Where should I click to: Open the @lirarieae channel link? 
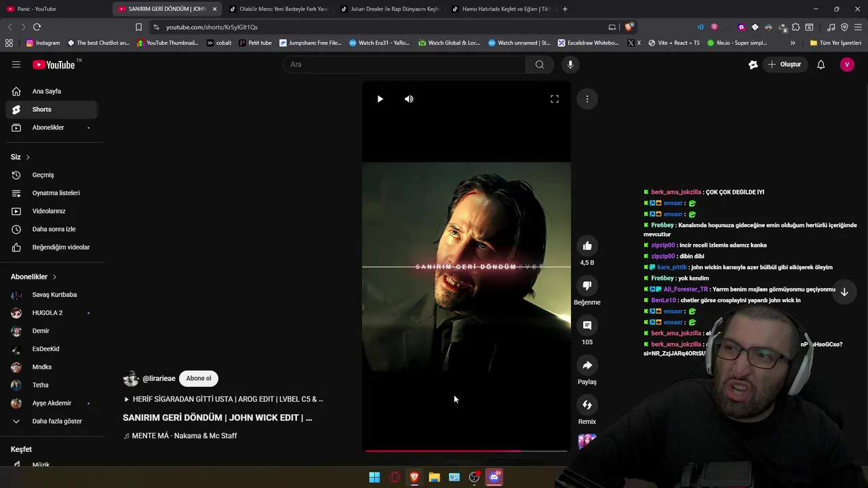point(159,379)
